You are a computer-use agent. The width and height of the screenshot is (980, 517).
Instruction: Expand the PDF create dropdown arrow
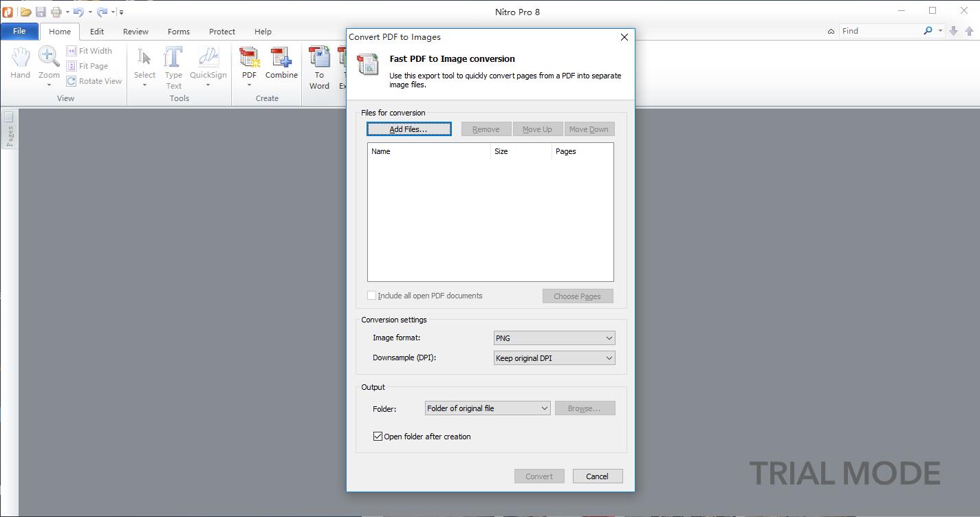pos(249,86)
